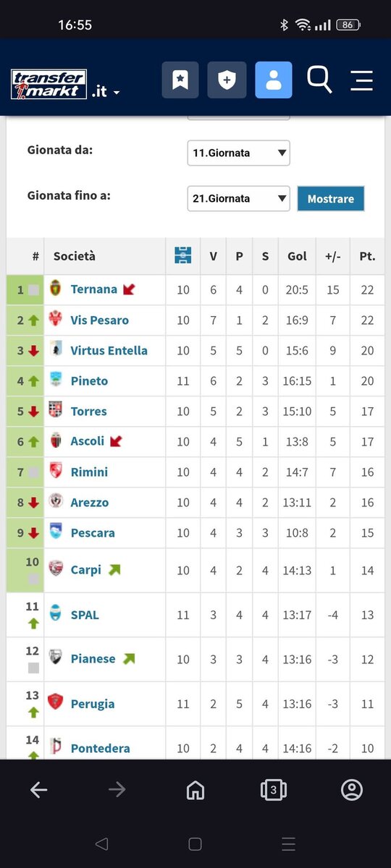Open the bookmark watchlist icon

click(x=180, y=80)
